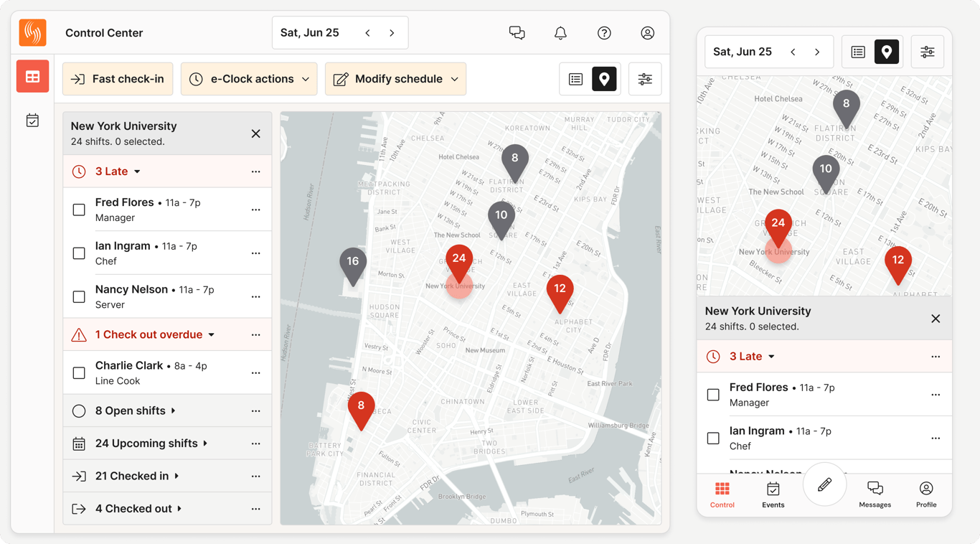The height and width of the screenshot is (544, 980).
Task: Open more options for 3 Late in mobile view
Action: tap(936, 357)
